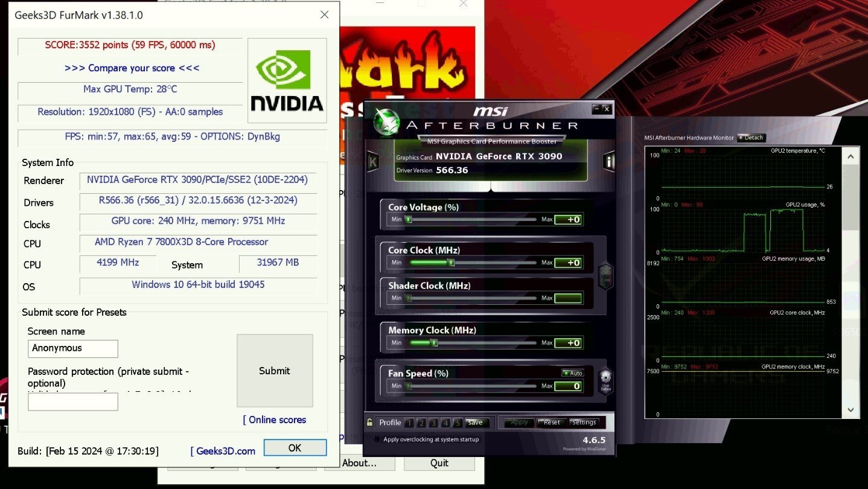868x489 pixels.
Task: Click Core Clock link hexagon icon
Action: click(x=606, y=276)
